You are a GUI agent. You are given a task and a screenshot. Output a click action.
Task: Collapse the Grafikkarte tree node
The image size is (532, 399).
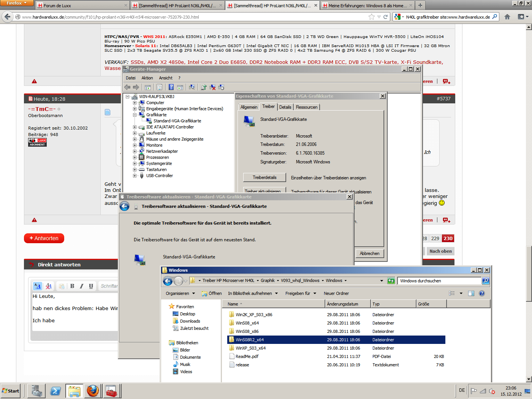135,115
